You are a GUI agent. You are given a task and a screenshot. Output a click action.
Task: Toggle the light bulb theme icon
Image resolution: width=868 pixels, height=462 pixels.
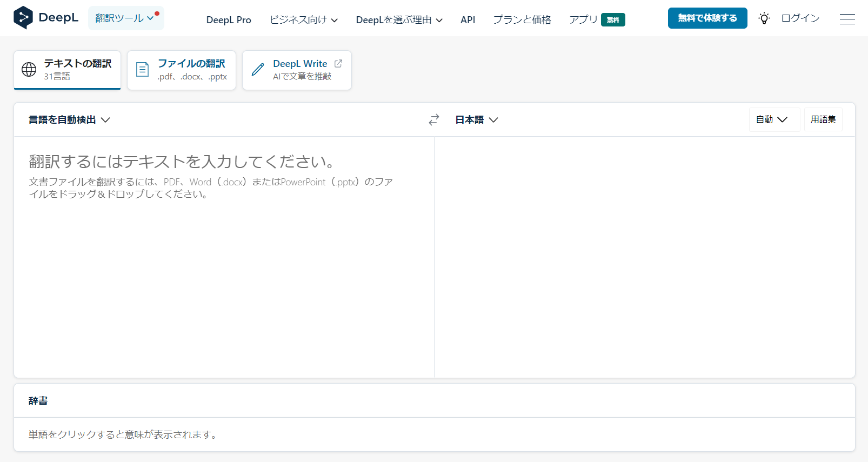click(x=764, y=18)
